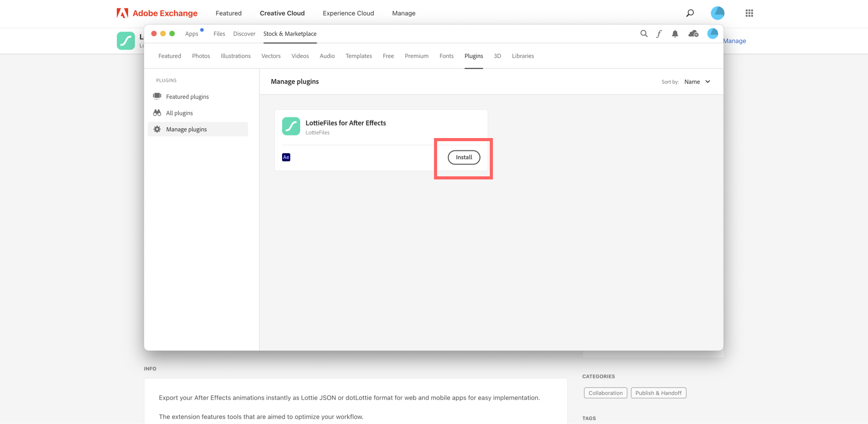Switch to the Apps tab
This screenshot has height=424, width=868.
192,34
